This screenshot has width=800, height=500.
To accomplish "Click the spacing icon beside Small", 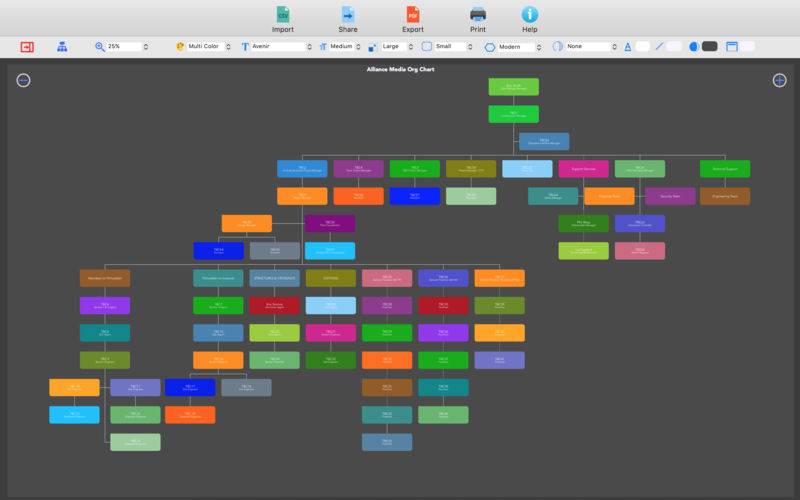I will click(427, 46).
